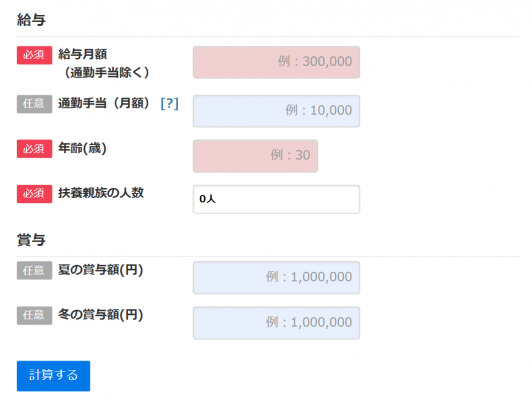Click the 賞与 section heading

point(31,240)
